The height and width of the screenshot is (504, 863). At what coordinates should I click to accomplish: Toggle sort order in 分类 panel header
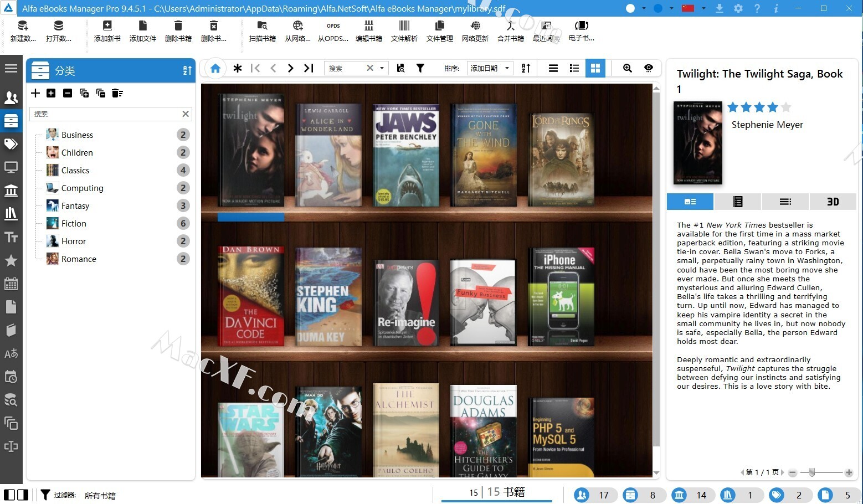(187, 71)
